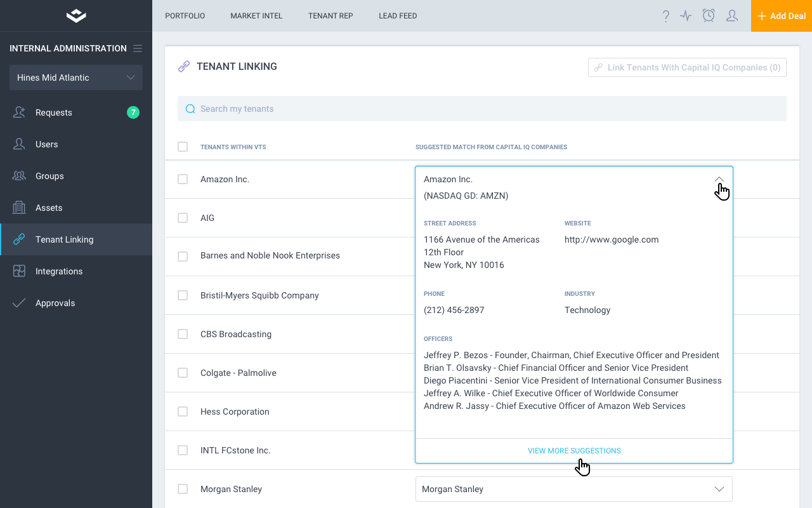
Task: Open the user profile icon
Action: [x=731, y=16]
